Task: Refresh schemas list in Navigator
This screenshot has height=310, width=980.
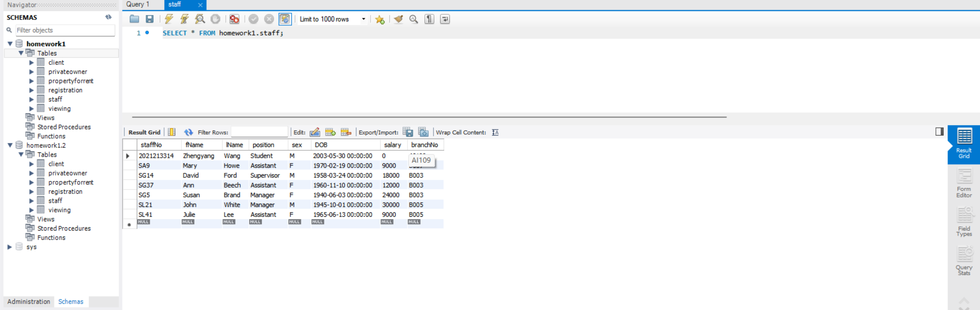Action: (x=108, y=17)
